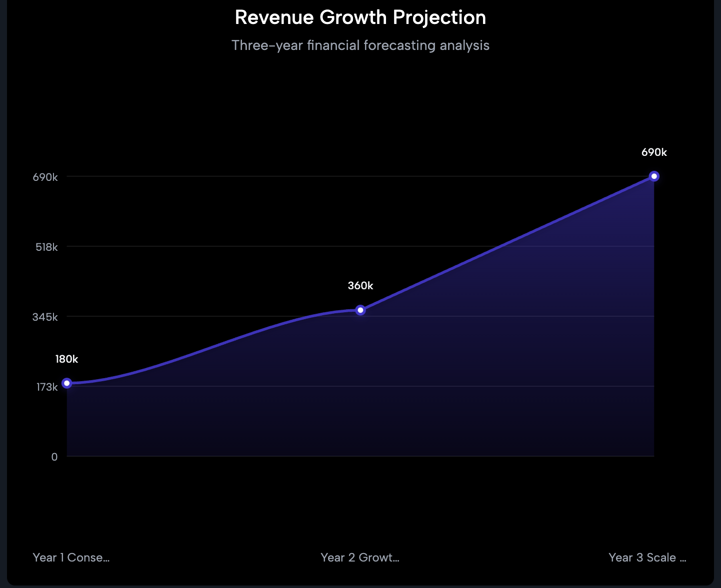Click the 'Year 2 Growt…' axis label
Image resolution: width=721 pixels, height=588 pixels.
coord(360,557)
